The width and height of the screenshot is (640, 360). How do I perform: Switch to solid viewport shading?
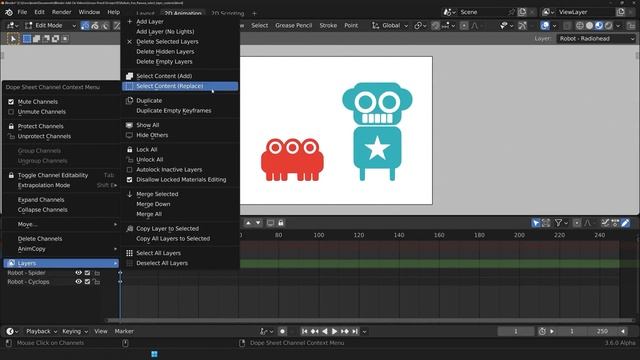[589, 25]
